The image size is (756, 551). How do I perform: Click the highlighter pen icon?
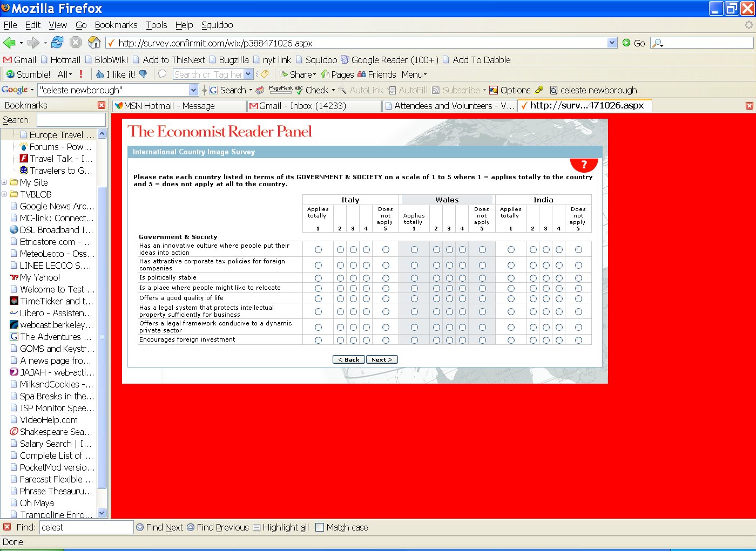click(x=539, y=90)
